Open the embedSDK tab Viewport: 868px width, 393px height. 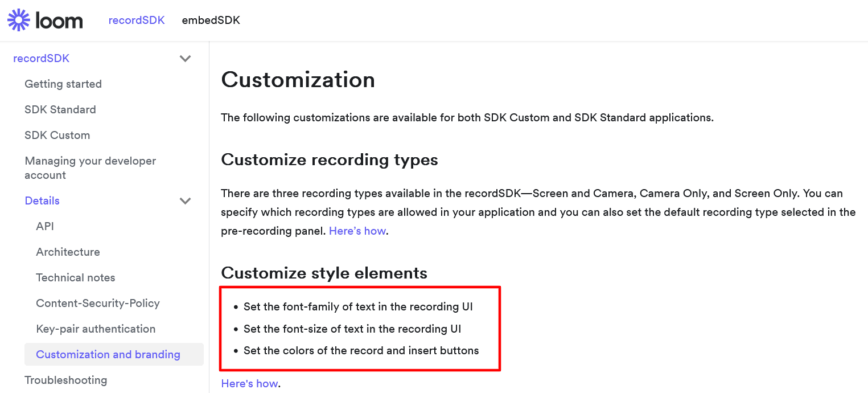coord(211,21)
